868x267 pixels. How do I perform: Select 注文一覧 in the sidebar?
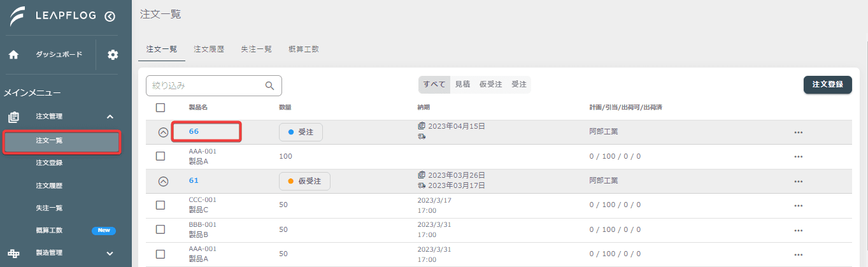pos(62,142)
